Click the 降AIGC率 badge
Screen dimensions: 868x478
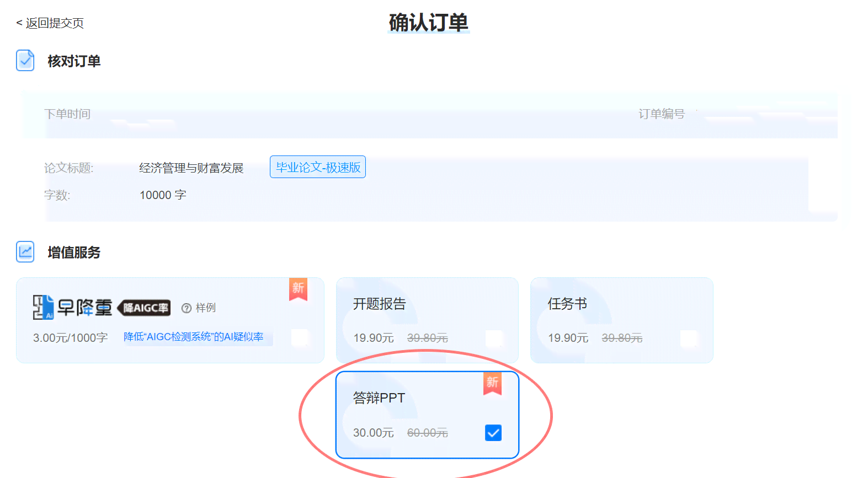click(145, 308)
